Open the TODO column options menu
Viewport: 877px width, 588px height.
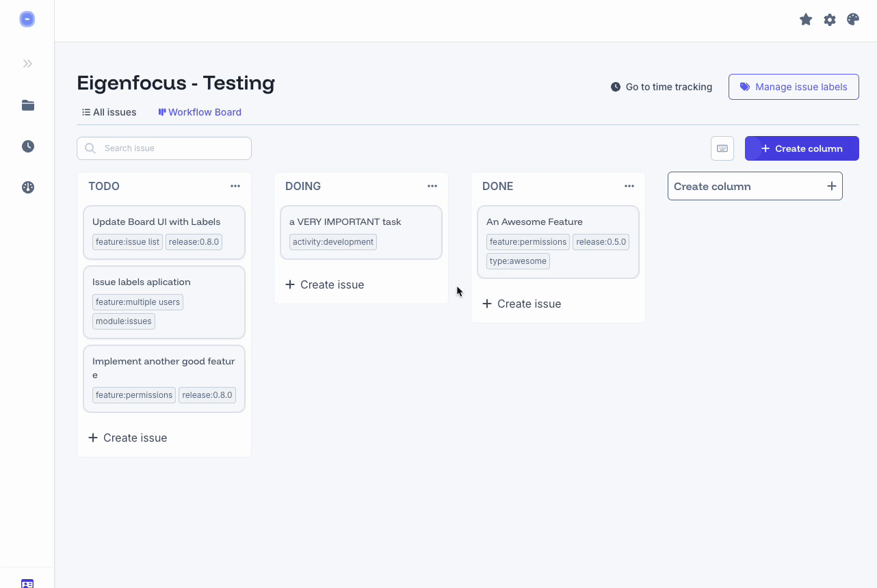[x=235, y=185]
